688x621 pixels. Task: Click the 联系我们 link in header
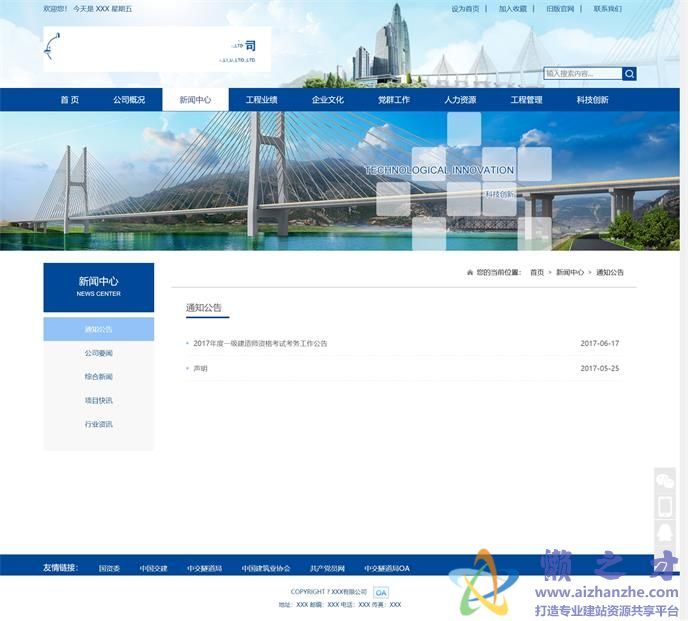tap(607, 9)
